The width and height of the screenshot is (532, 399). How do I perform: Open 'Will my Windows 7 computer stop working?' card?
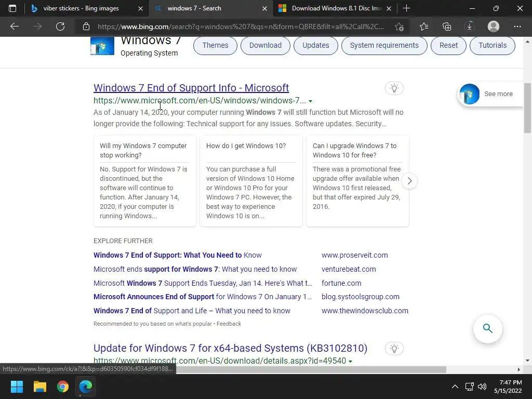(144, 181)
